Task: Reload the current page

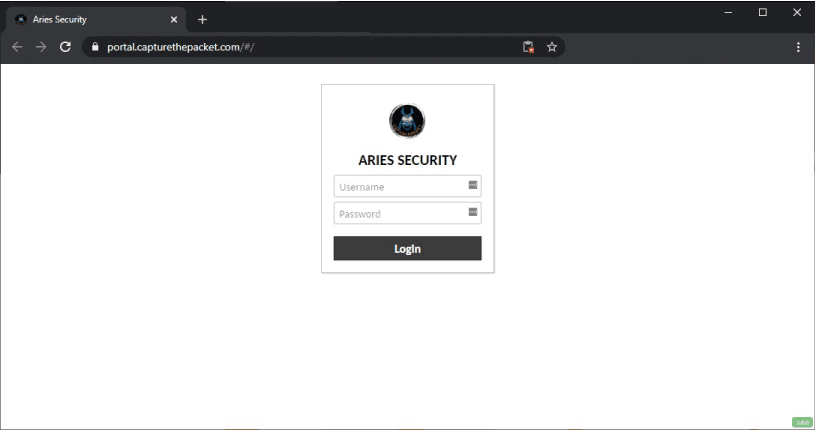Action: pos(65,47)
